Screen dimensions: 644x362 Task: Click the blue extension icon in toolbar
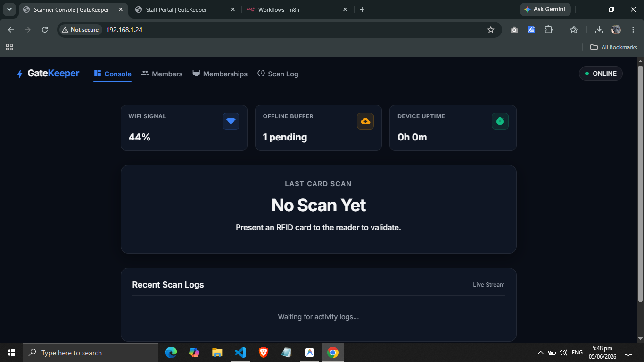[531, 30]
